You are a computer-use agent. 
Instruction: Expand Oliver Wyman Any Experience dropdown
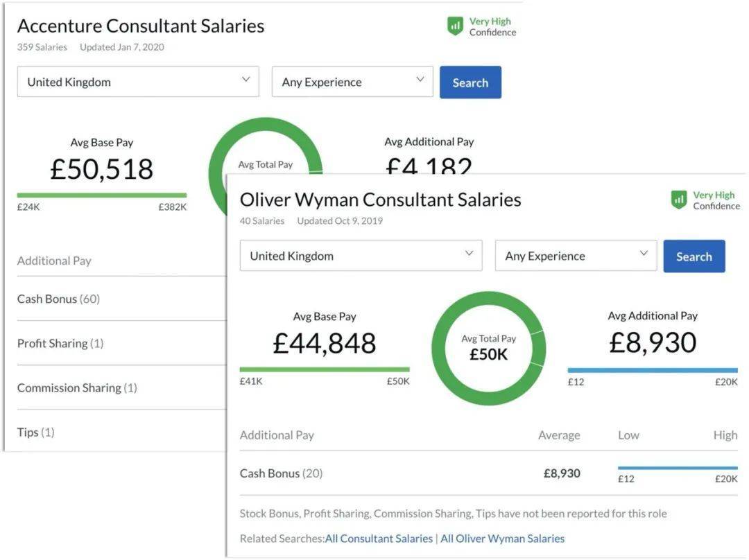click(576, 256)
